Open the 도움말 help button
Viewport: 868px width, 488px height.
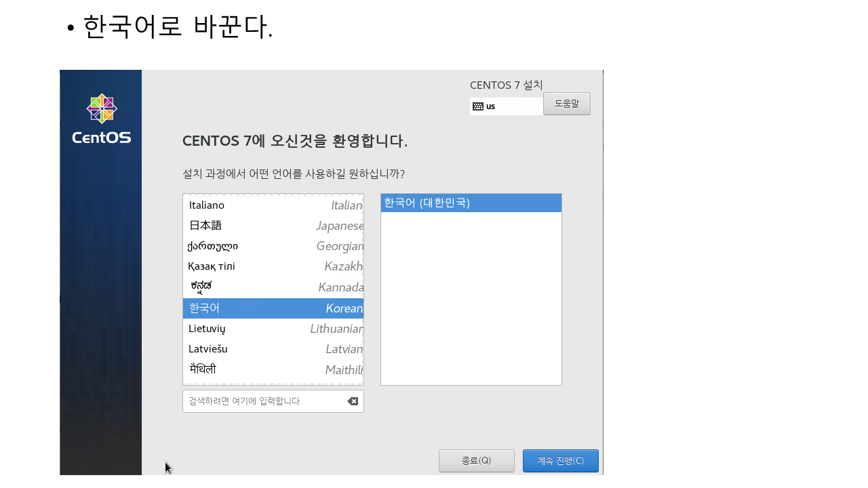click(566, 104)
